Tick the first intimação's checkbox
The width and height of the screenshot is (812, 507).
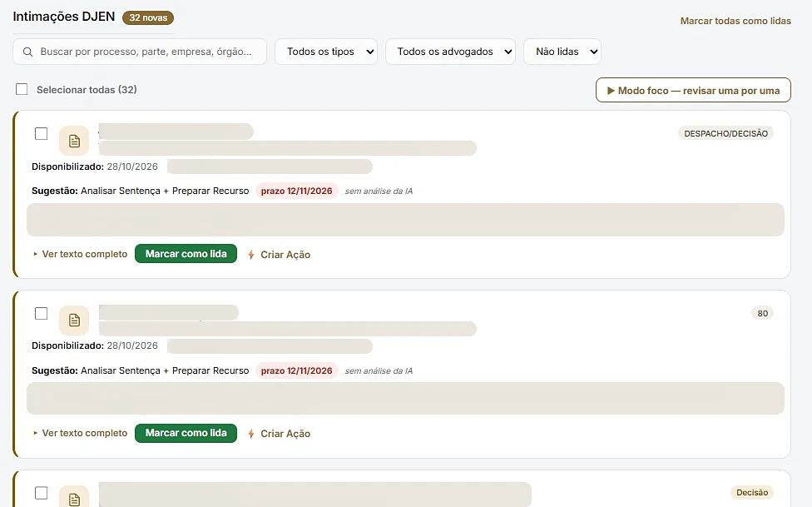click(x=41, y=134)
